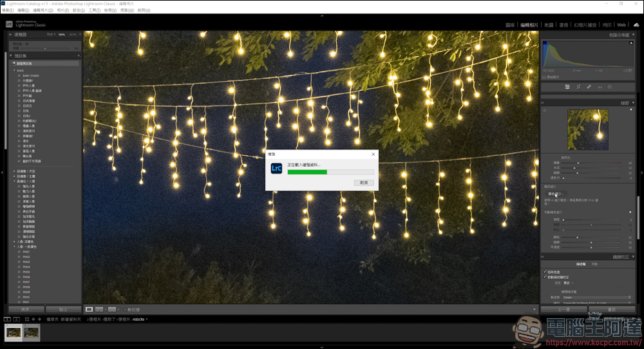Uncheck the 移除色差 checkbox
The image size is (644, 349).
pos(545,272)
